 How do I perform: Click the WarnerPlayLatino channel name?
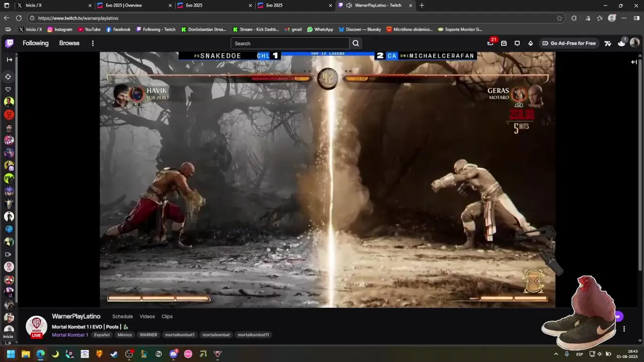[x=76, y=316]
